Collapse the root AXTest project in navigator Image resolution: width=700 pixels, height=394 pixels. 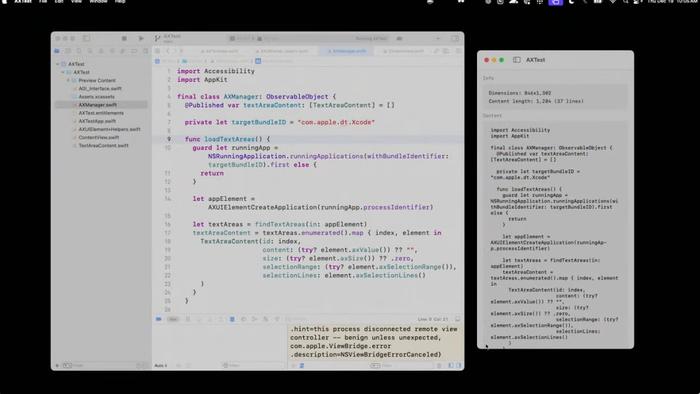(x=58, y=64)
